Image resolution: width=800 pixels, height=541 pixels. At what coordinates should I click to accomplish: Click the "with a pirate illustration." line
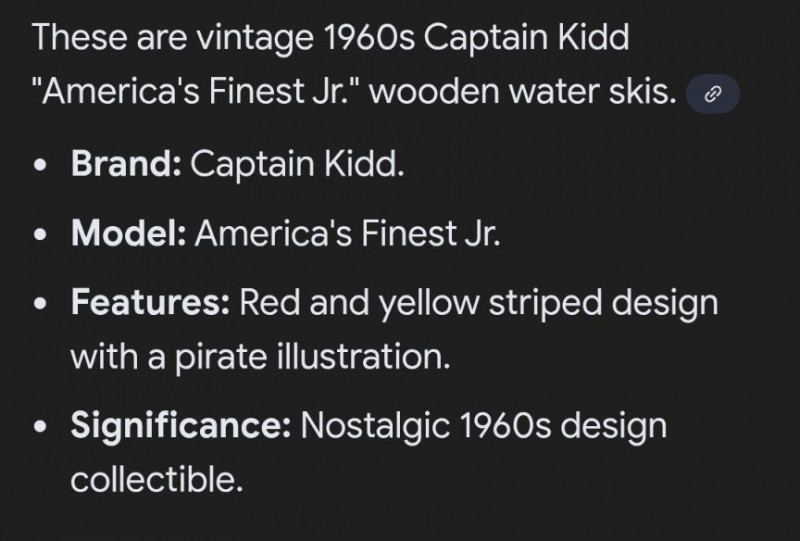(x=260, y=356)
